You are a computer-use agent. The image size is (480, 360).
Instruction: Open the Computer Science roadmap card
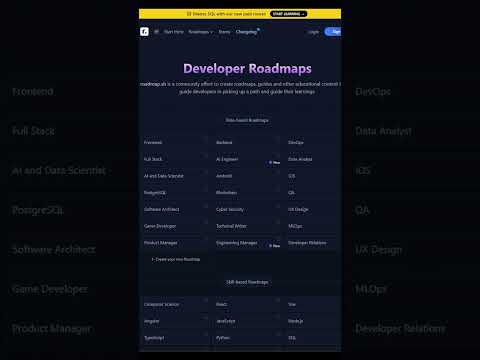(x=176, y=304)
